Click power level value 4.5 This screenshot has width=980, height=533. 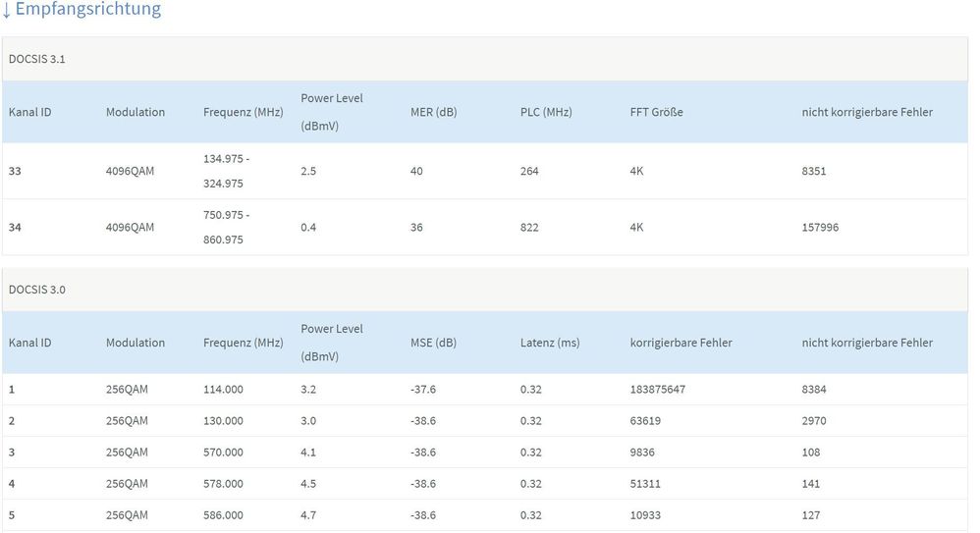click(x=309, y=484)
